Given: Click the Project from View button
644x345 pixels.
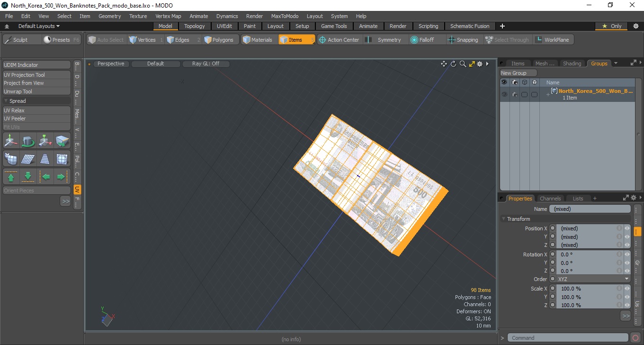Looking at the screenshot, I should [37, 83].
